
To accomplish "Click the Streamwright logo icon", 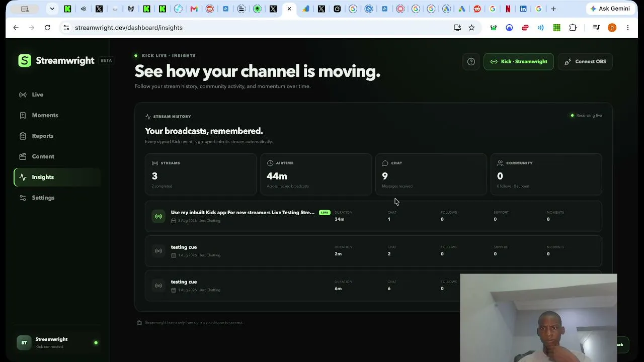I will pyautogui.click(x=25, y=61).
